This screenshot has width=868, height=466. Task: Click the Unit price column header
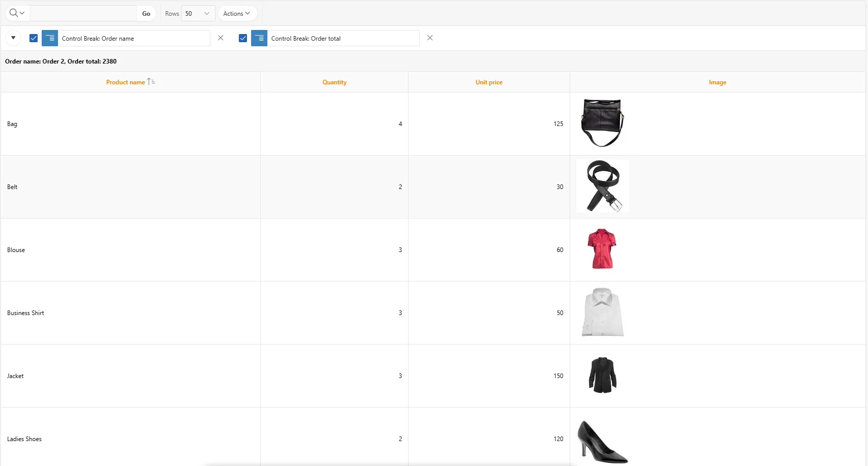pos(489,82)
